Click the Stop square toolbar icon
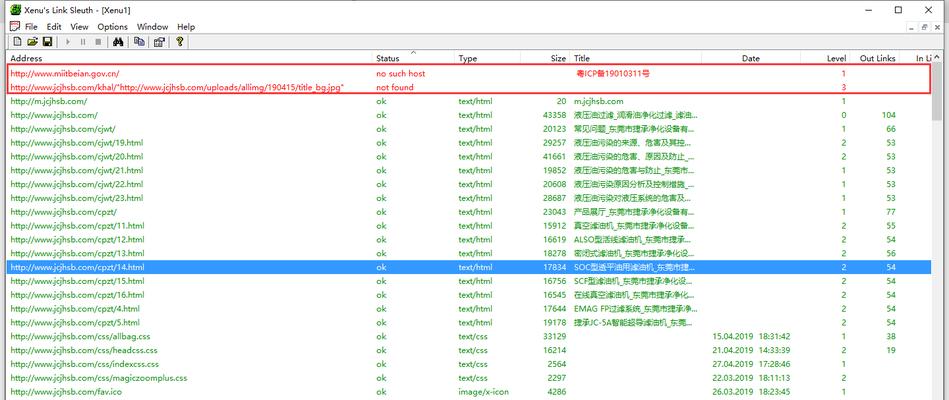949x400 pixels. tap(97, 42)
